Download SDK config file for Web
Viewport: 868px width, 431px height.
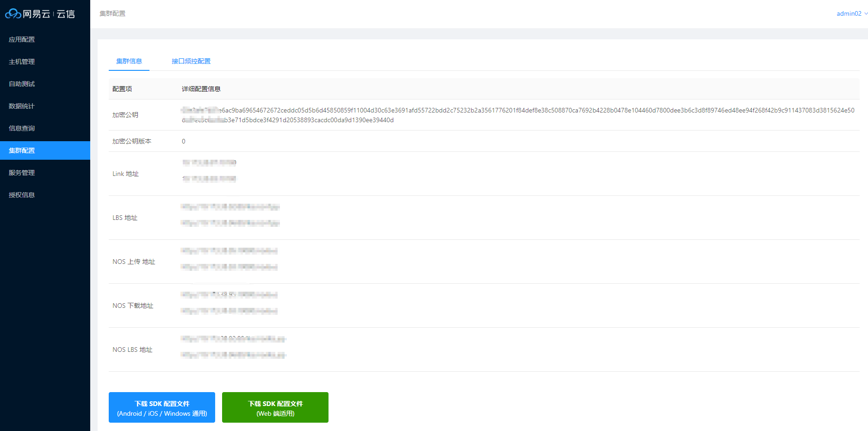point(275,407)
